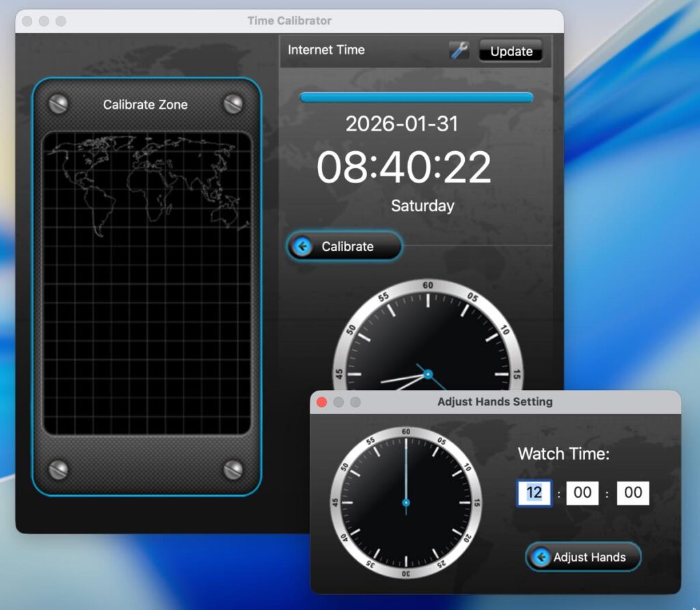Click the bottom-right screw on Calibrate Zone panel
Screen dimensions: 700x610
pos(233,469)
